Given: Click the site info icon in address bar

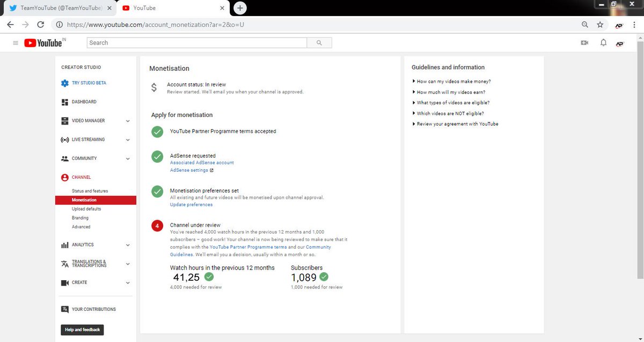Looking at the screenshot, I should [x=59, y=25].
